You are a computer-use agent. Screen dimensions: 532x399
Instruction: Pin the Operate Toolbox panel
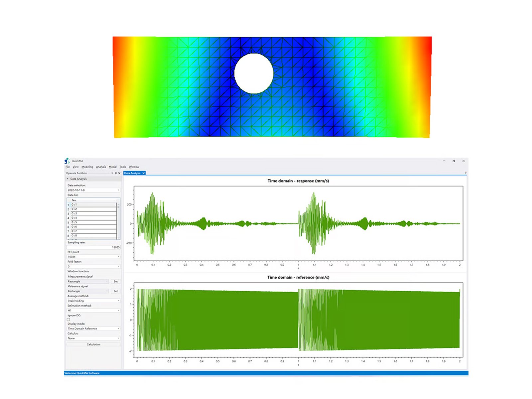coord(116,173)
